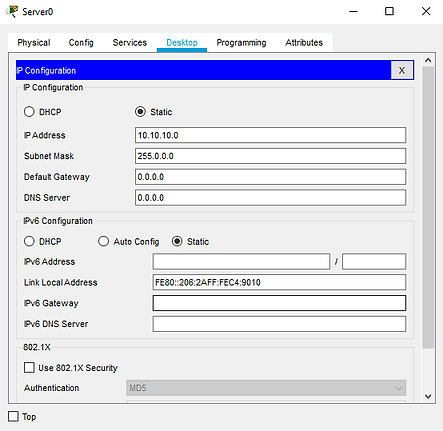
Task: Select IPv4 DHCP radio button
Action: point(29,112)
